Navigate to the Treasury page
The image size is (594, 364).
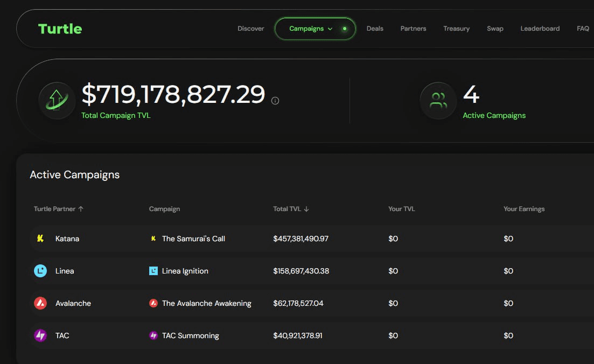click(x=456, y=29)
